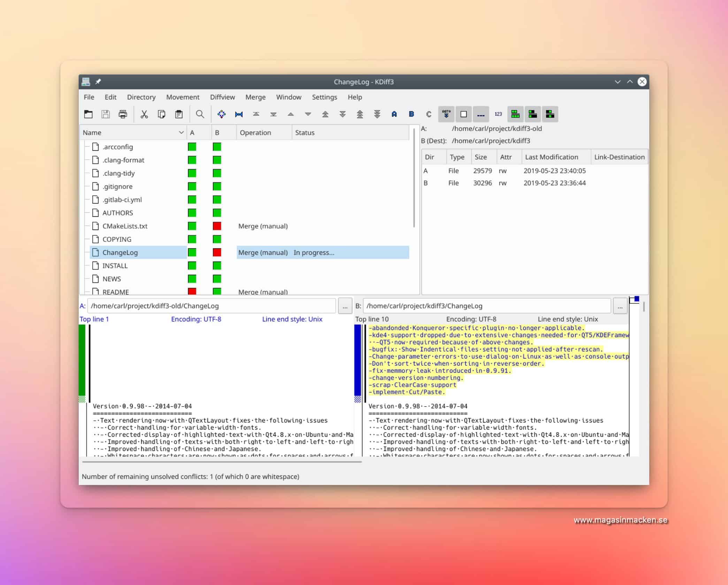Click the diff view horizontal scrollbar
This screenshot has height=585, width=728.
(x=222, y=462)
